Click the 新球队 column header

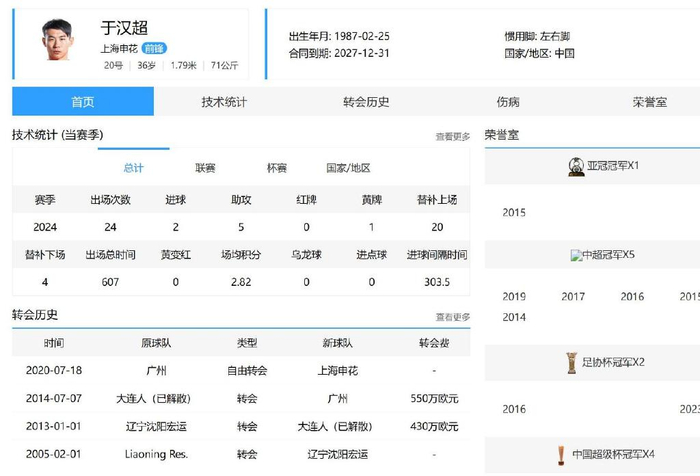(x=338, y=343)
